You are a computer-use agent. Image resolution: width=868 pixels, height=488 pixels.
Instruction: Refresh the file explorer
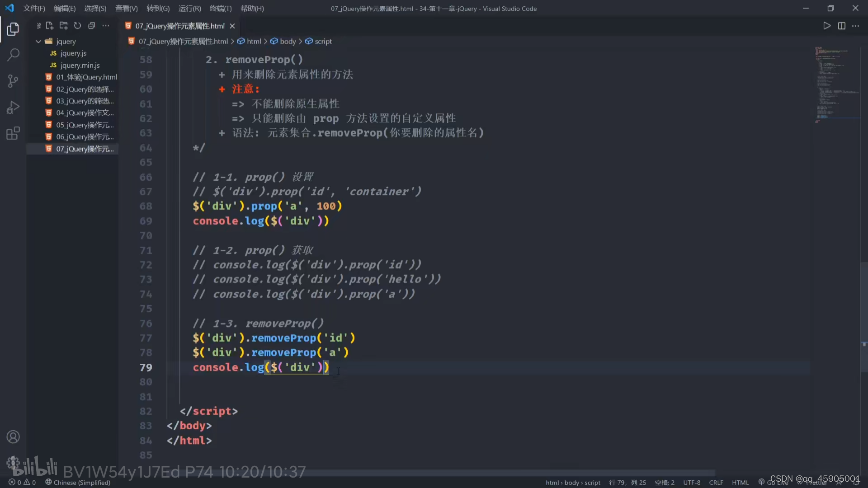coord(77,26)
